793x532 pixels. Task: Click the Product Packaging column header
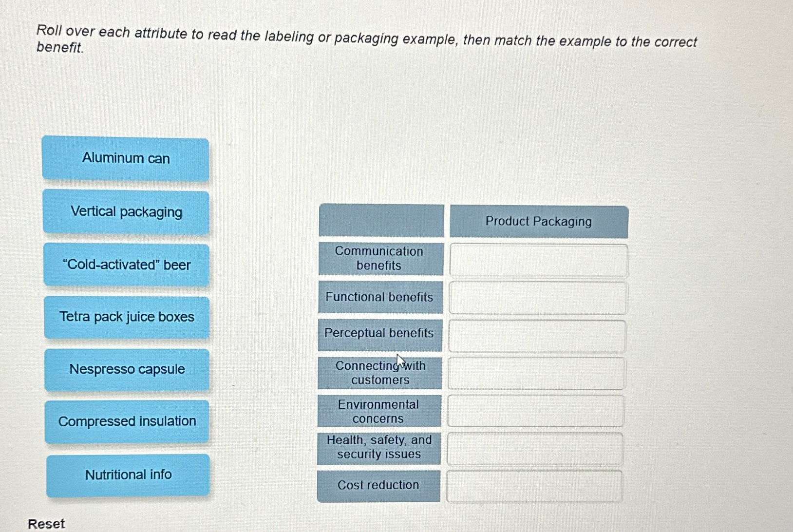[538, 222]
